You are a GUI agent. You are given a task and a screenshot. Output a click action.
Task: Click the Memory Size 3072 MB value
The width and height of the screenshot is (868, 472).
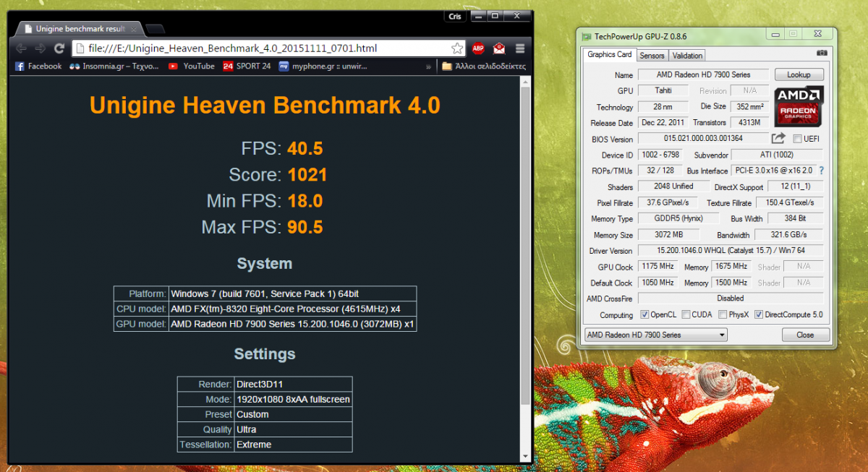[x=668, y=235]
